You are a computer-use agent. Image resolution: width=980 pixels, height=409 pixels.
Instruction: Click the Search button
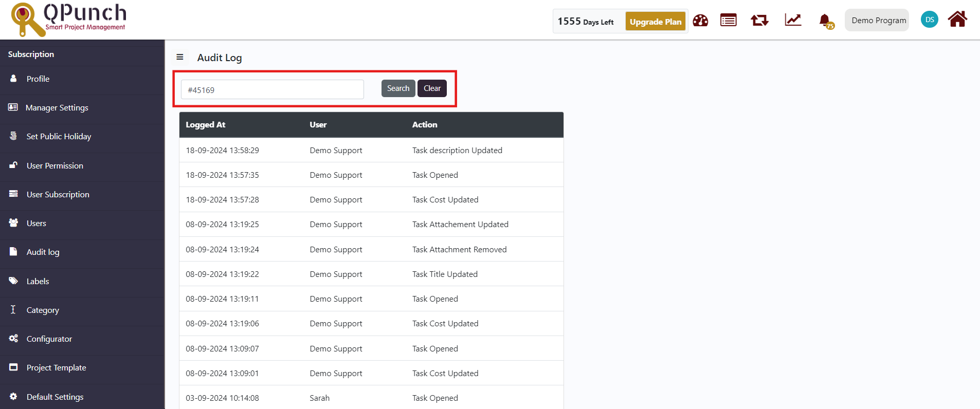(x=398, y=88)
